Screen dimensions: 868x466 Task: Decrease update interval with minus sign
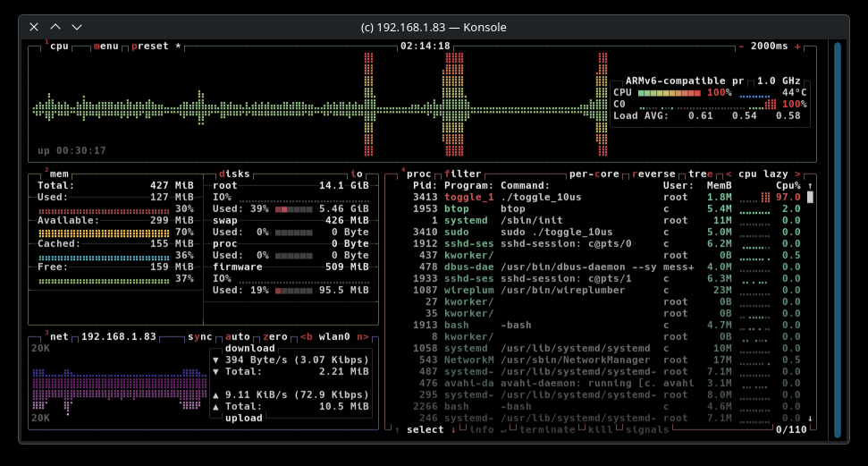pos(741,47)
